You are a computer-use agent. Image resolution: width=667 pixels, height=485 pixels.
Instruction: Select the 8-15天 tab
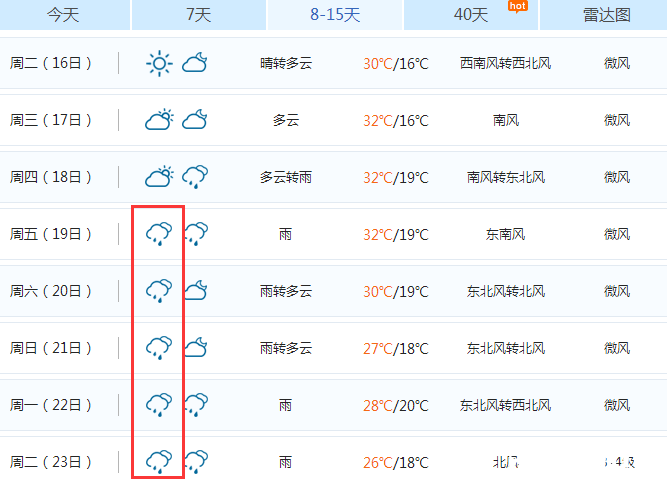point(335,15)
